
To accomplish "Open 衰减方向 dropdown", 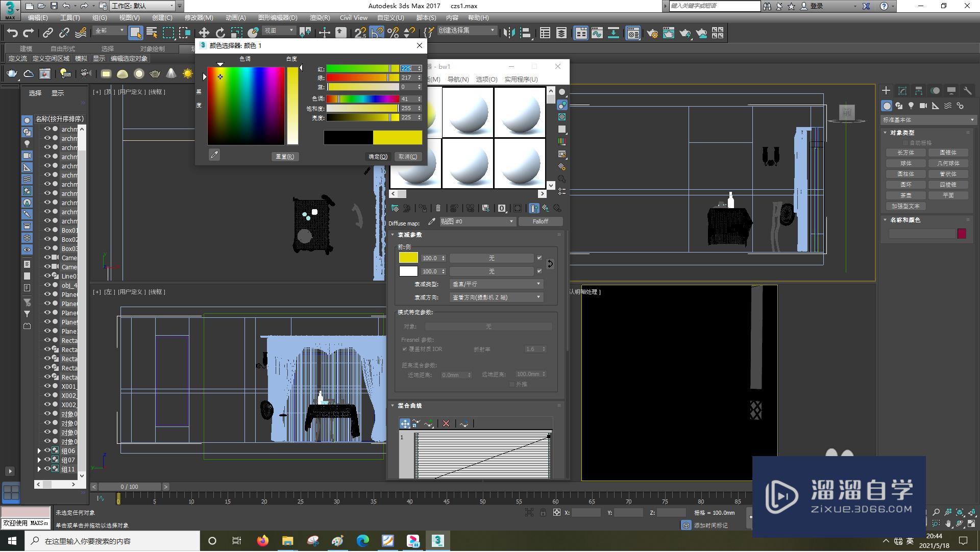I will (x=496, y=297).
